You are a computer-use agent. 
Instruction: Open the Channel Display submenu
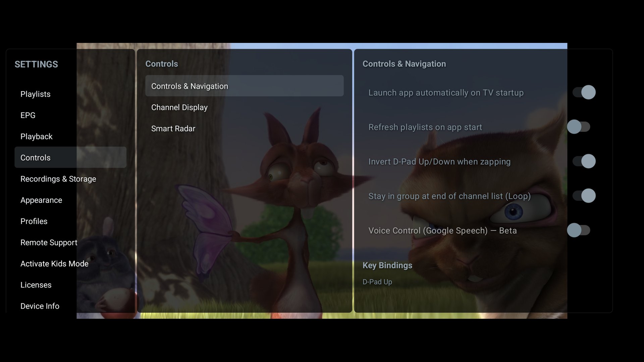(245, 107)
